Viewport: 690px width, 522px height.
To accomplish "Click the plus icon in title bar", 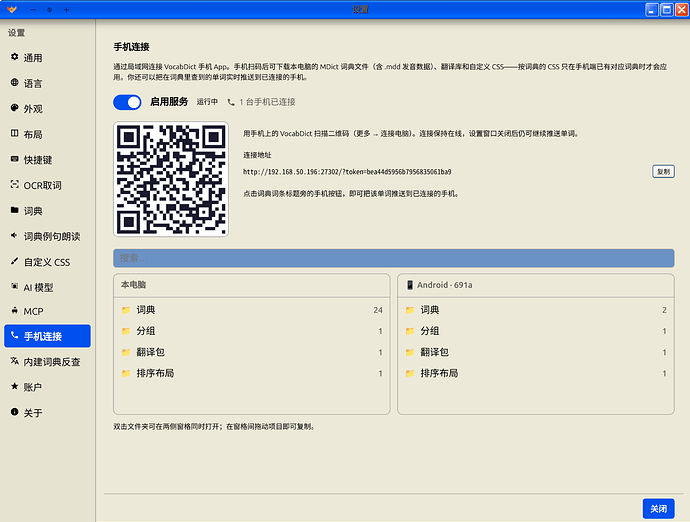I will tap(66, 10).
